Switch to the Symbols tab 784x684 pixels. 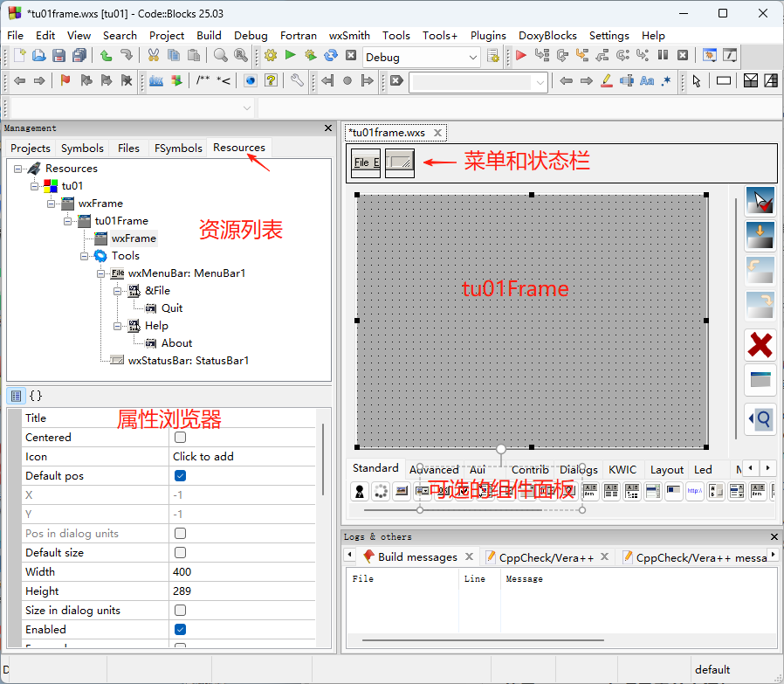82,149
